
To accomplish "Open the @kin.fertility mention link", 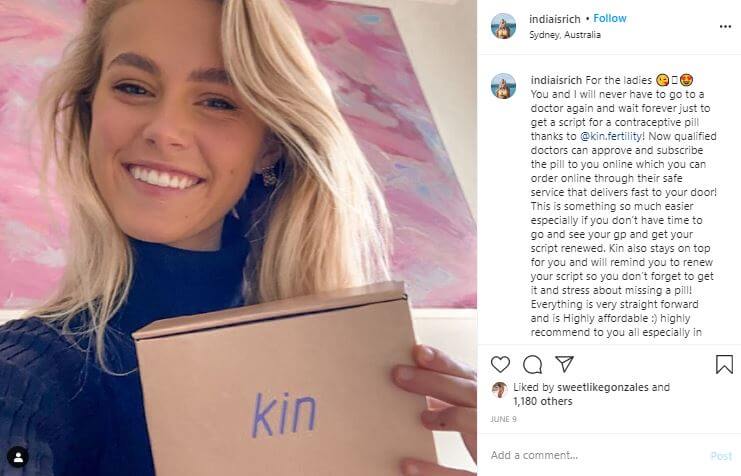I will pos(611,136).
